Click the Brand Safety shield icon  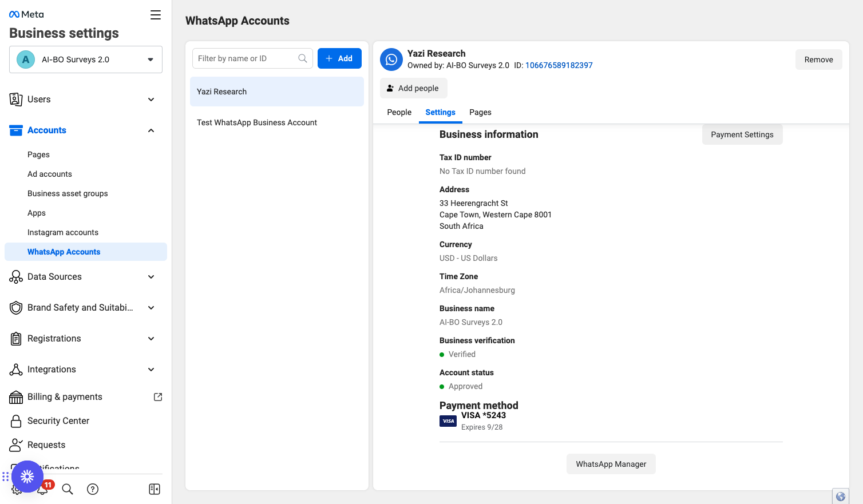[16, 308]
